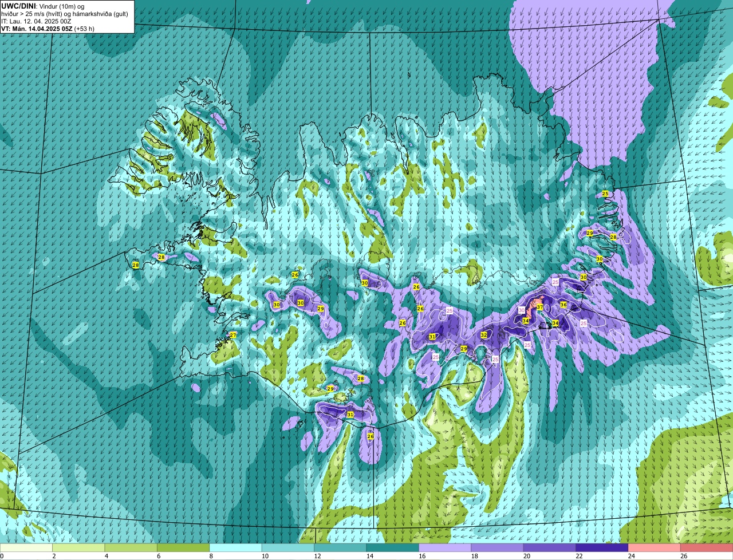Select the 8–10 m/s pale cyan scale swatch
The image size is (733, 560).
point(235,547)
